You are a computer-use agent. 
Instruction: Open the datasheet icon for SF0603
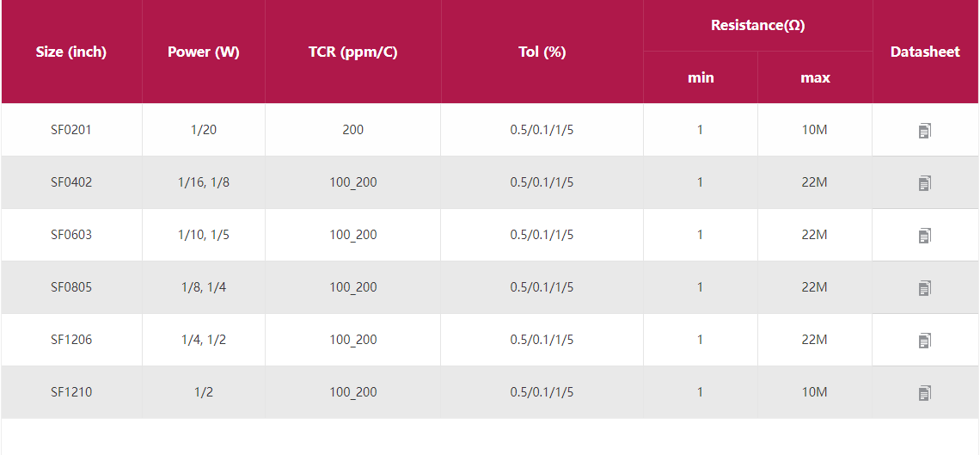pyautogui.click(x=924, y=236)
